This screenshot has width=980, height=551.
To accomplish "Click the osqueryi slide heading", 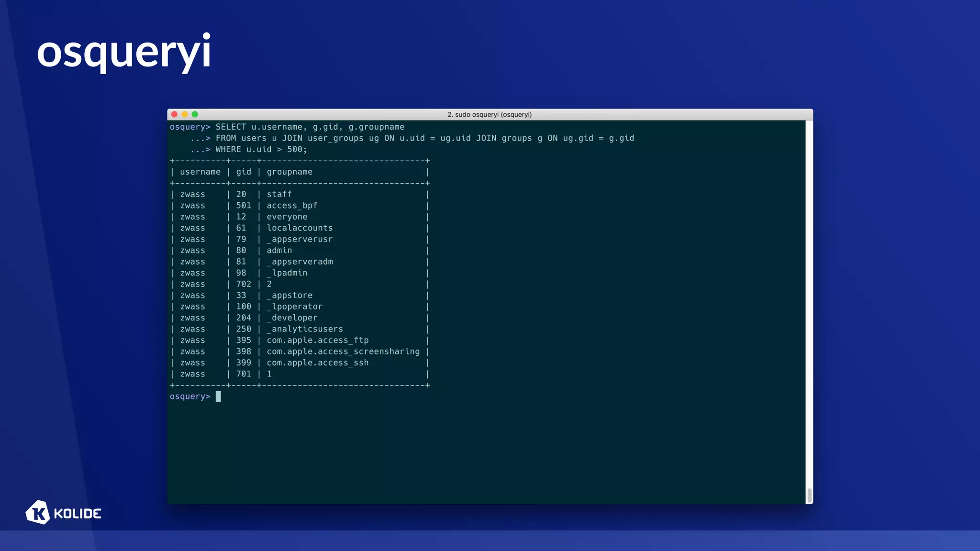I will tap(124, 52).
